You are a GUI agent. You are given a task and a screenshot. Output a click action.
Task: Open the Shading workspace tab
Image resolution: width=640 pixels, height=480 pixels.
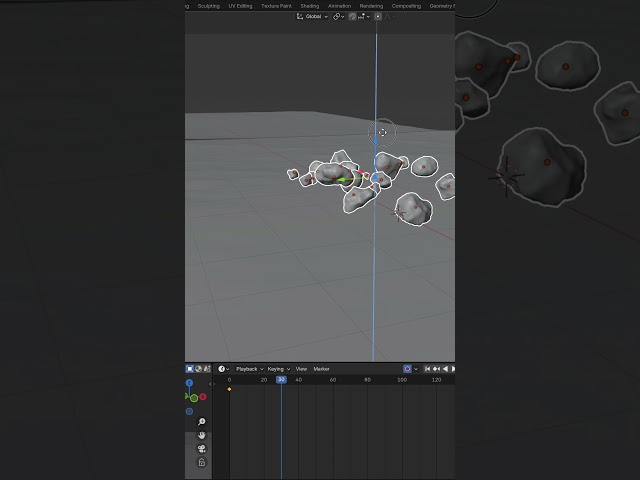pos(310,6)
